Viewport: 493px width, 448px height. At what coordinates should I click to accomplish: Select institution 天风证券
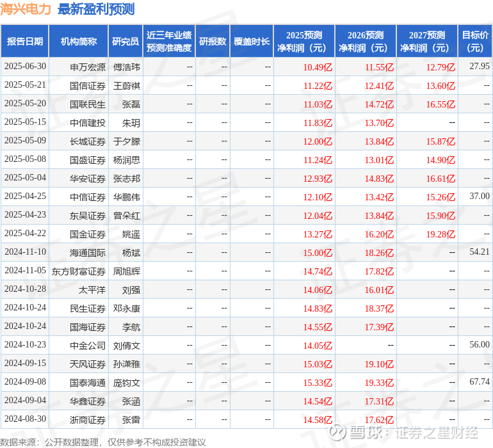(x=88, y=364)
